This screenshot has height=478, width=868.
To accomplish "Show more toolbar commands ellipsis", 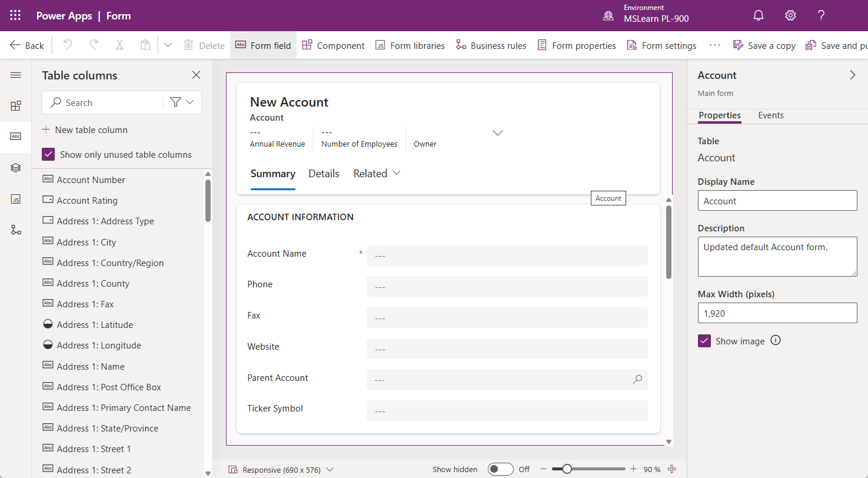I will point(714,45).
